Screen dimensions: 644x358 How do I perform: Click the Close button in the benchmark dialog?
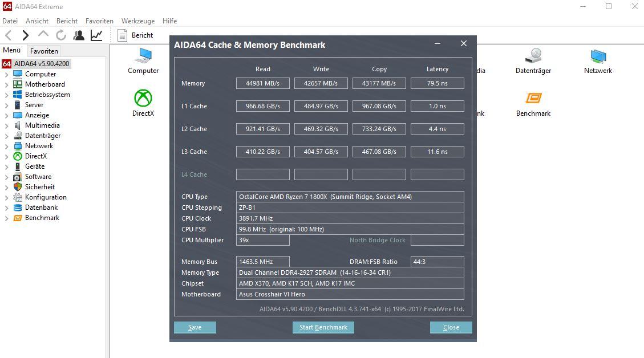point(451,327)
